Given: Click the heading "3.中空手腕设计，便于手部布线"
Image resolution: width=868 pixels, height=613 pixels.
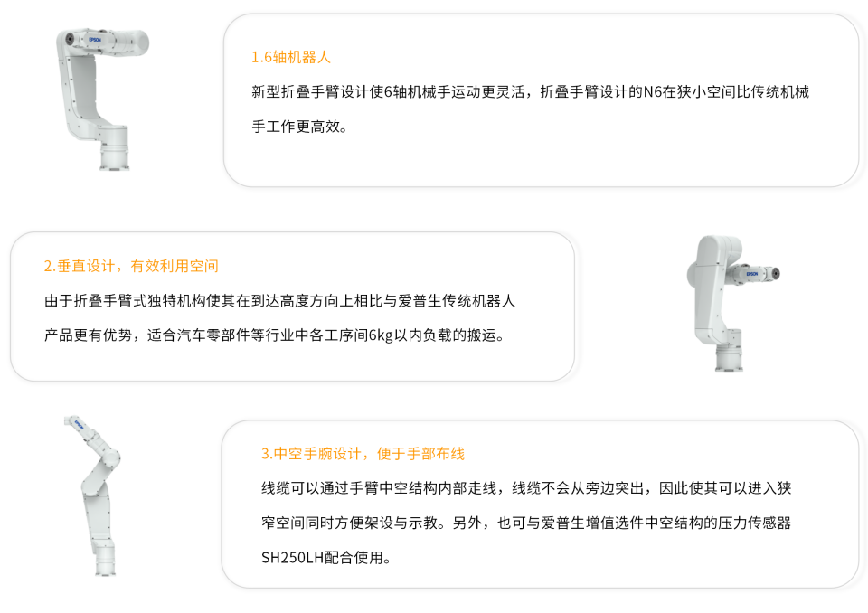Looking at the screenshot, I should pos(363,454).
